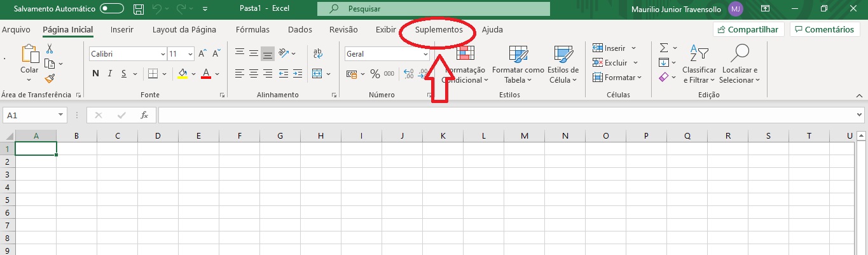Switch to the Fórmulas tab

tap(252, 30)
